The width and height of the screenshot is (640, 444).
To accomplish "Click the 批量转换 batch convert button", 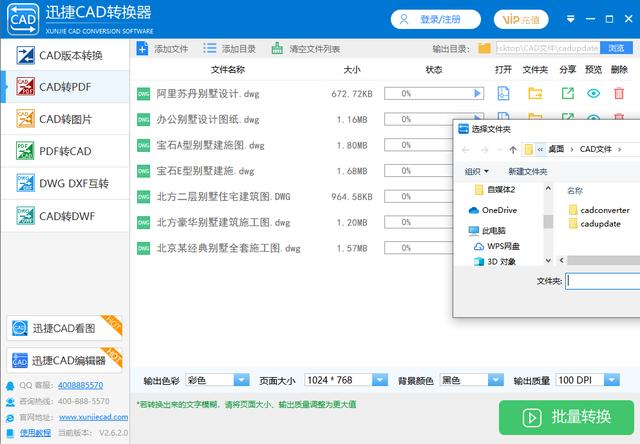I will pyautogui.click(x=567, y=417).
